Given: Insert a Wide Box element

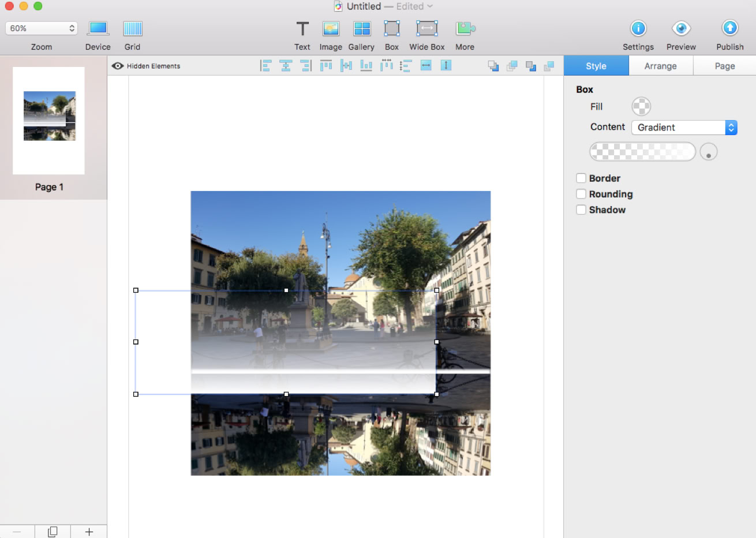Looking at the screenshot, I should [x=427, y=29].
